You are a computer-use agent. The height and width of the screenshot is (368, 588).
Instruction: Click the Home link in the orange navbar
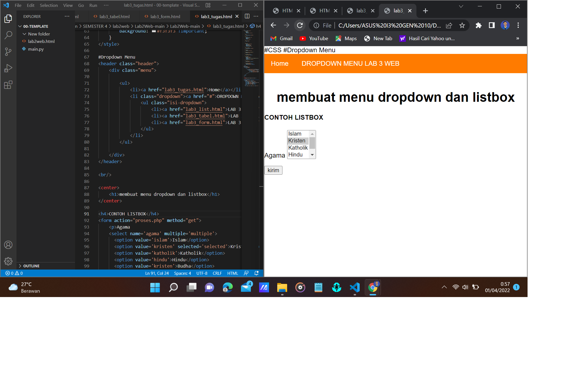click(279, 64)
